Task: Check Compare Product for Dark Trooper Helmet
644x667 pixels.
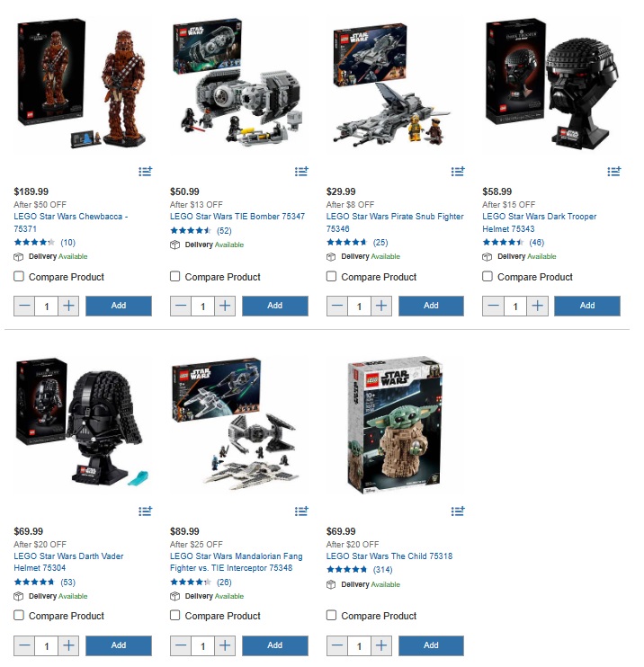Action: point(487,277)
